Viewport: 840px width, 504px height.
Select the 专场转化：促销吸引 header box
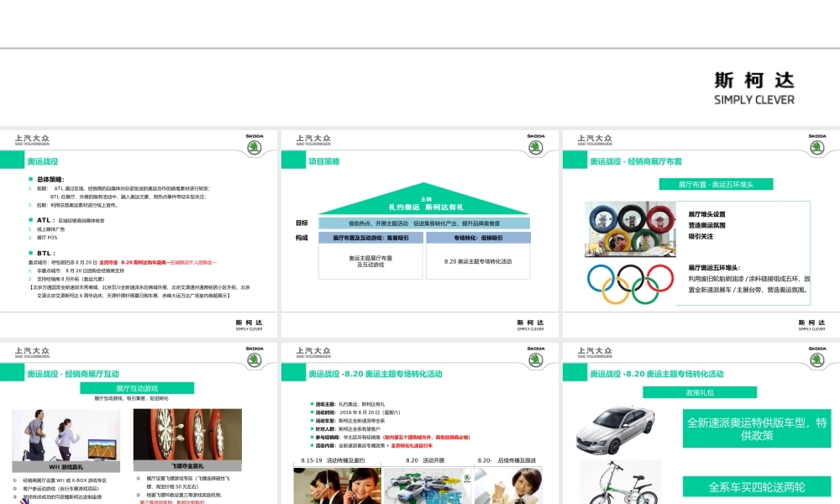tap(479, 238)
